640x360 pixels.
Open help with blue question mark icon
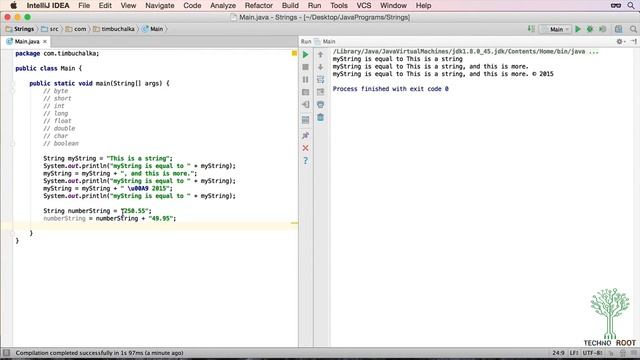click(x=305, y=161)
